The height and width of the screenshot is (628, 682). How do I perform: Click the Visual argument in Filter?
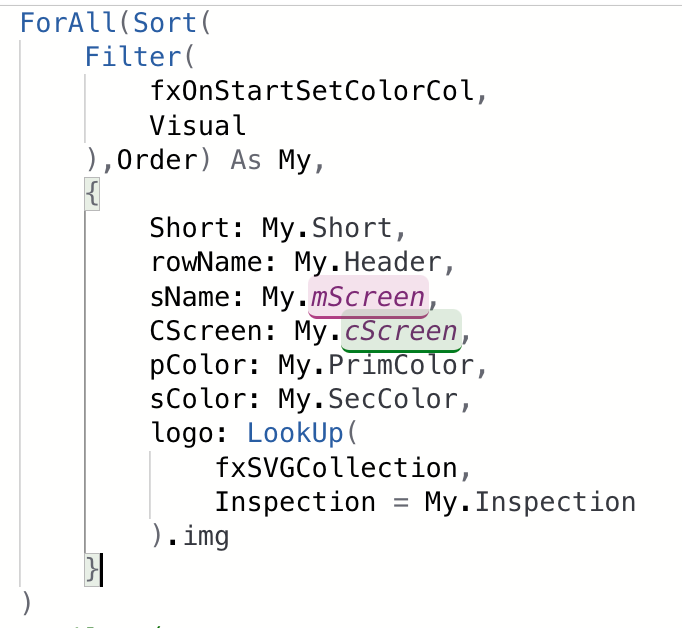[x=198, y=126]
